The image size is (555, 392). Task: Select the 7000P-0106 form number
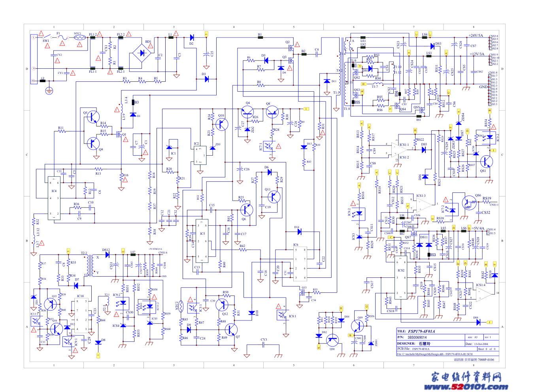click(486, 360)
